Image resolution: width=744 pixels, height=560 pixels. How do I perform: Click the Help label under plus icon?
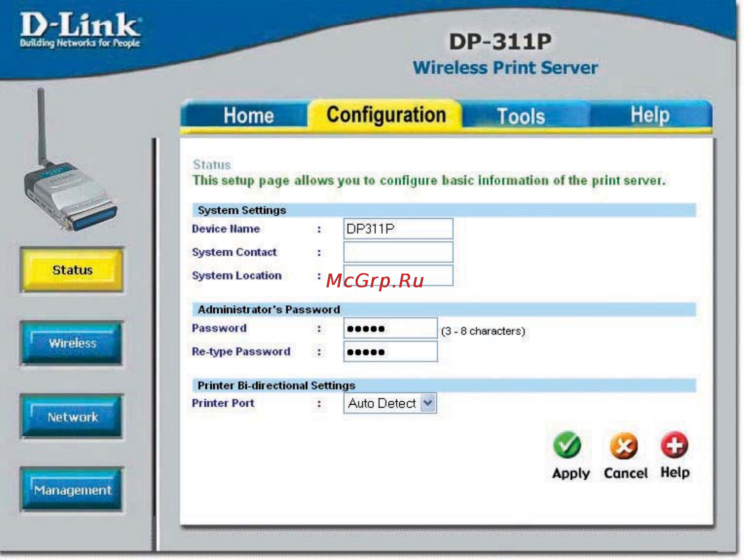[x=675, y=472]
